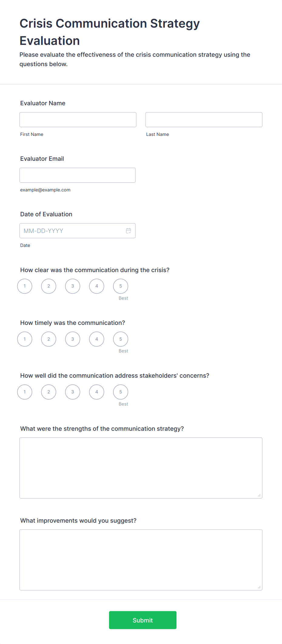This screenshot has height=644, width=282.
Task: Rate stakeholder concerns question as 1
Action: [25, 392]
